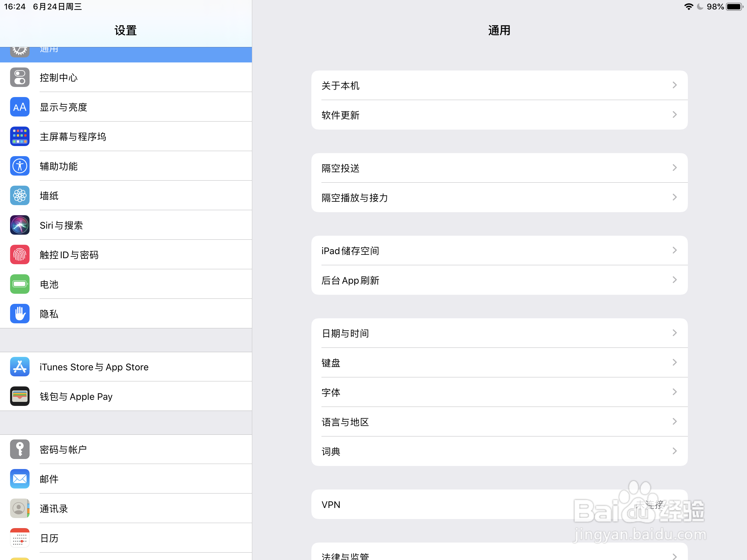Open 密码与帐户 settings

tap(126, 449)
